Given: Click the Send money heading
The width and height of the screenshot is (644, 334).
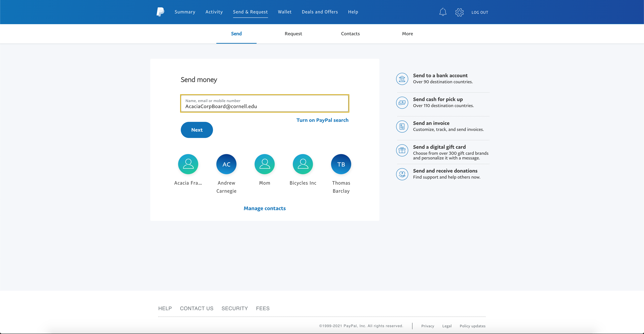Looking at the screenshot, I should click(199, 80).
